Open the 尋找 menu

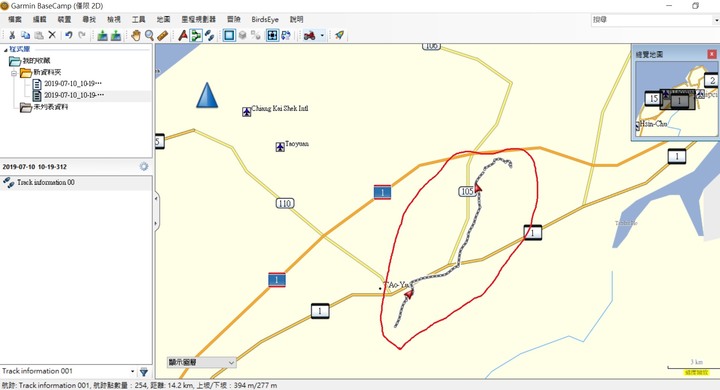(x=89, y=19)
